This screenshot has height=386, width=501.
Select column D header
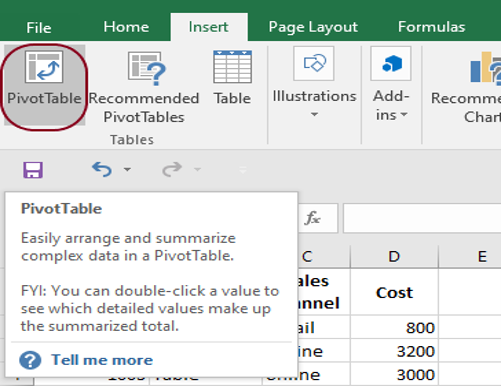394,257
